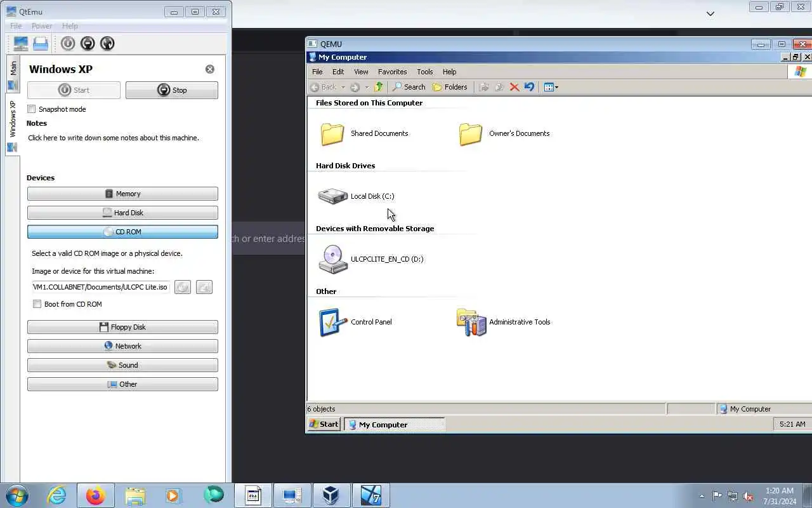Select the Shared Documents folder
The width and height of the screenshot is (812, 508).
363,134
